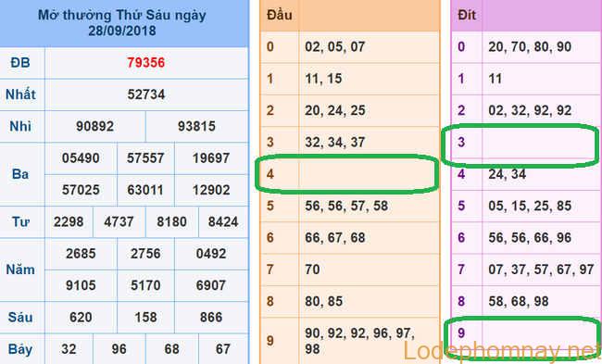Click the Đầu values '11, 15'
Image resolution: width=602 pixels, height=364 pixels.
(x=323, y=79)
